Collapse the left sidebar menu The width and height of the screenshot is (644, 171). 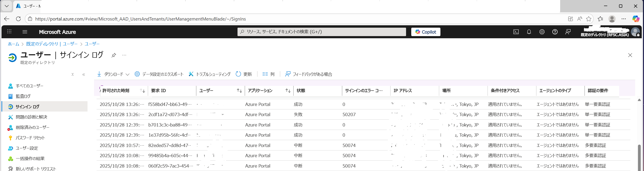point(83,75)
